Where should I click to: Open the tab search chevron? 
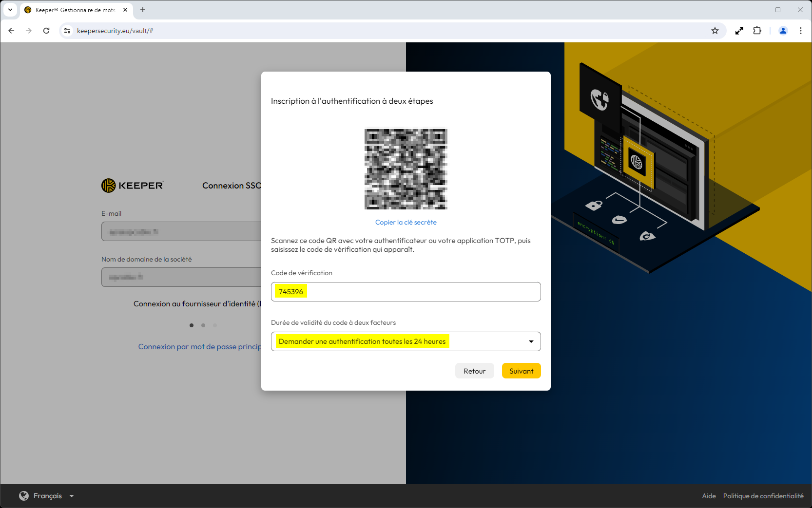(x=10, y=10)
